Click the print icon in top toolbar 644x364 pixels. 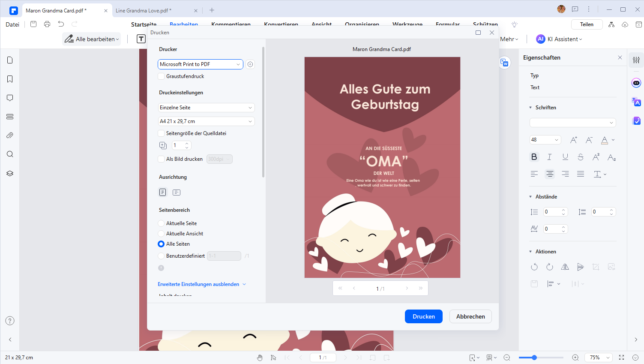pyautogui.click(x=47, y=24)
